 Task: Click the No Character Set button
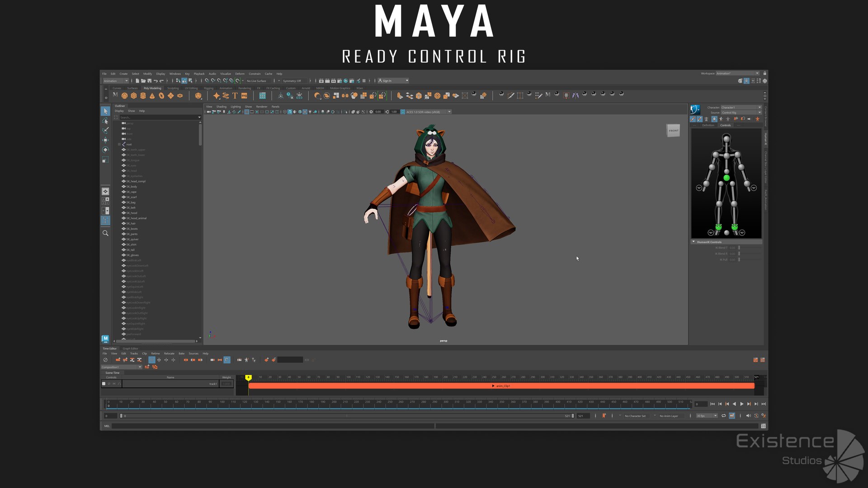[x=635, y=416]
